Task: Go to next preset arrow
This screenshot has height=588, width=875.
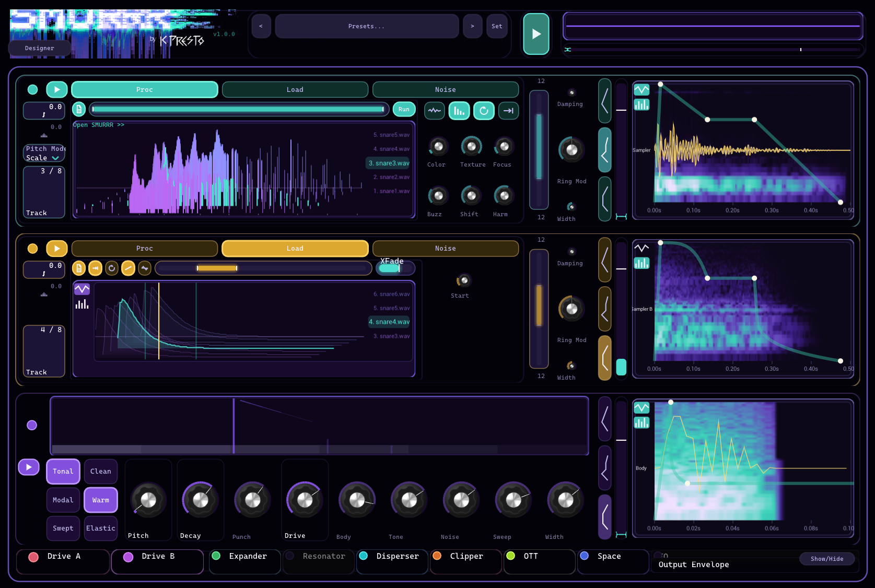Action: coord(473,26)
